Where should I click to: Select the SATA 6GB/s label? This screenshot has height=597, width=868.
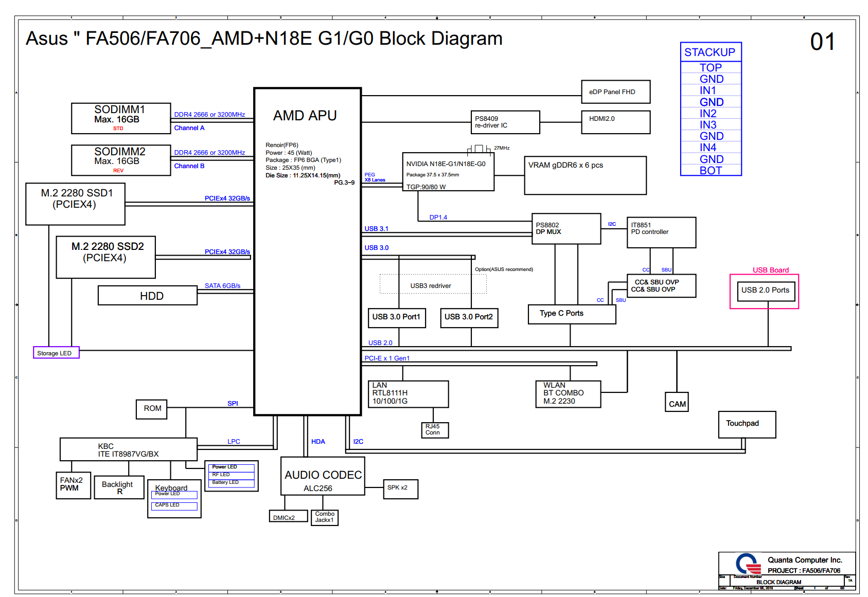pos(222,286)
